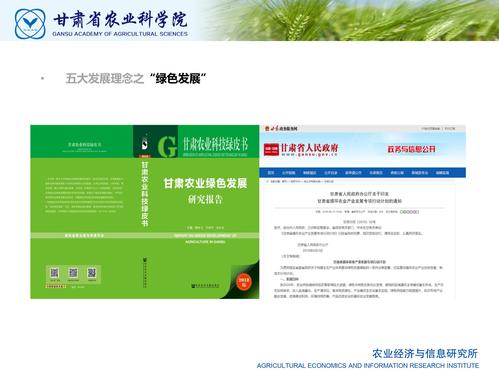Click the 政务与信息公开 red banner text
499x380 pixels.
411,149
